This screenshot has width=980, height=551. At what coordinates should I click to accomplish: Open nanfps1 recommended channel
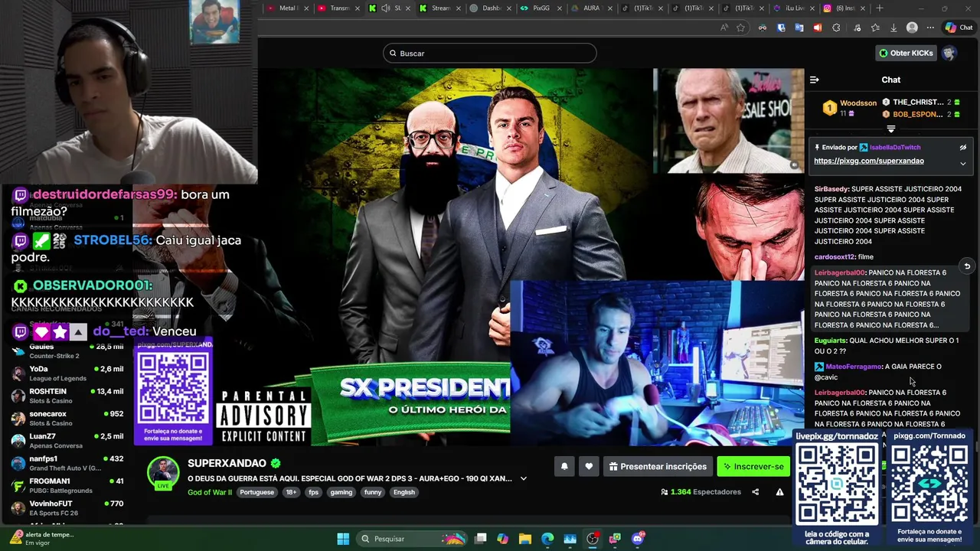67,463
